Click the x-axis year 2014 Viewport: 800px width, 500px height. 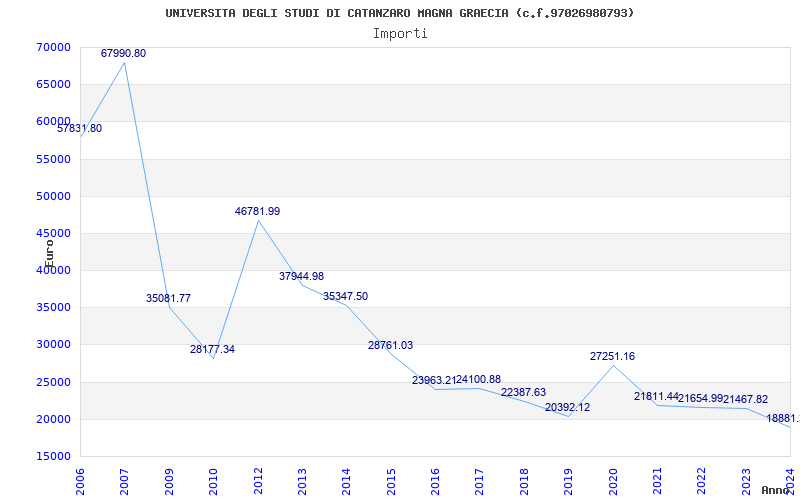pos(346,482)
